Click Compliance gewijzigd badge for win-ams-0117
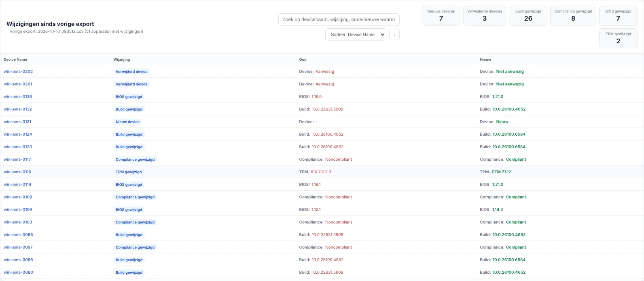This screenshot has width=644, height=281. tap(135, 160)
